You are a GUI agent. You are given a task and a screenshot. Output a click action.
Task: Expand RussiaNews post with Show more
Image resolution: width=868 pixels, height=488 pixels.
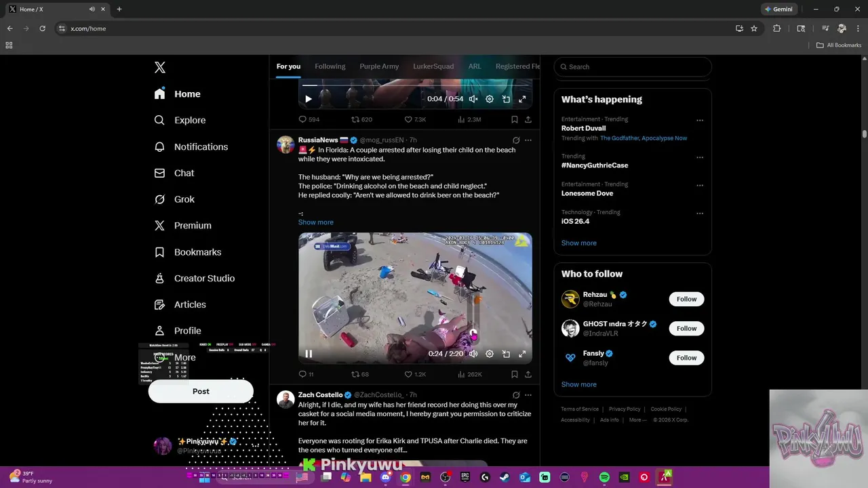tap(316, 222)
